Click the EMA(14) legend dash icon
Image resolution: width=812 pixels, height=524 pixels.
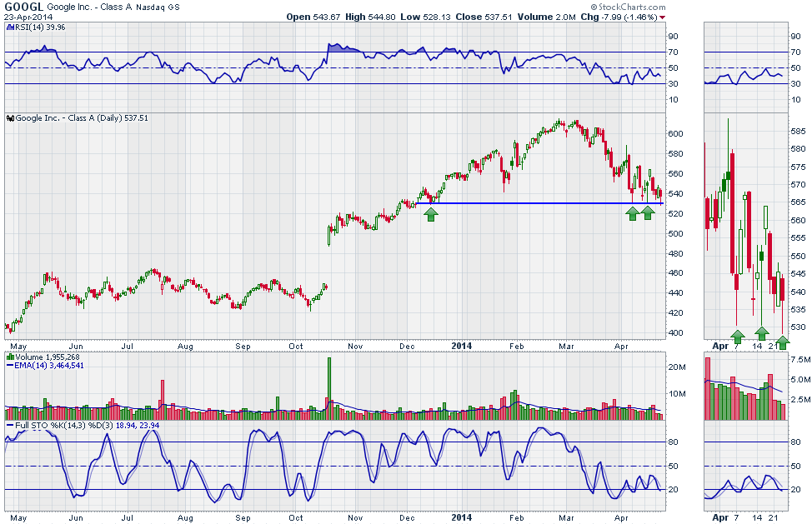10,365
